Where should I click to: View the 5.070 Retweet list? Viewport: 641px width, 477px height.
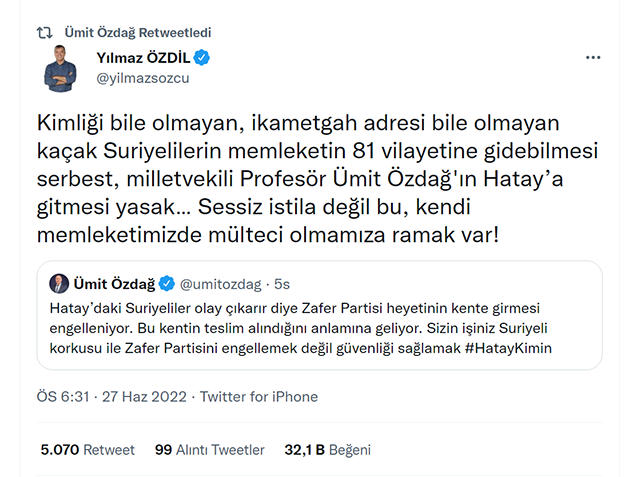(87, 450)
